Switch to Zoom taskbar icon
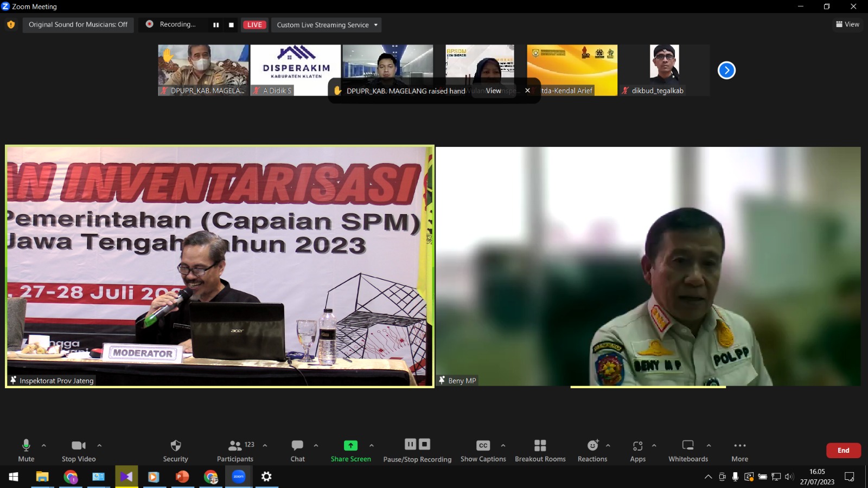868x488 pixels. pos(239,477)
